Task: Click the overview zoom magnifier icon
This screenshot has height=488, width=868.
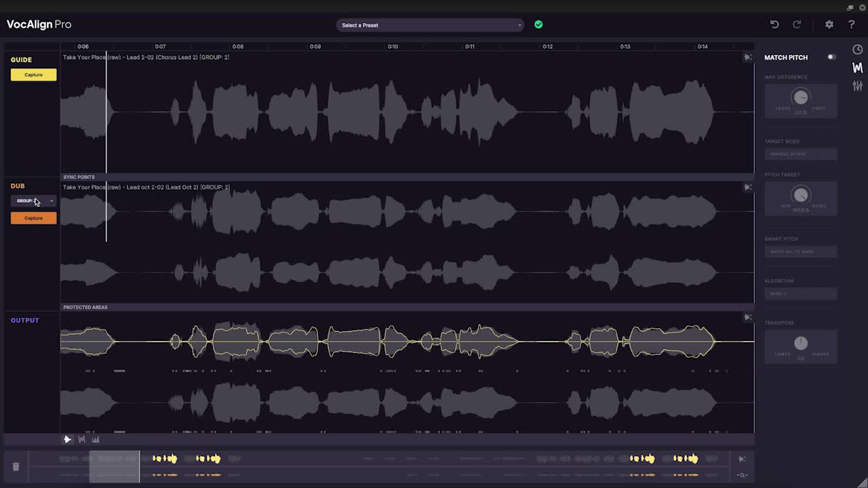Action: pos(742,475)
